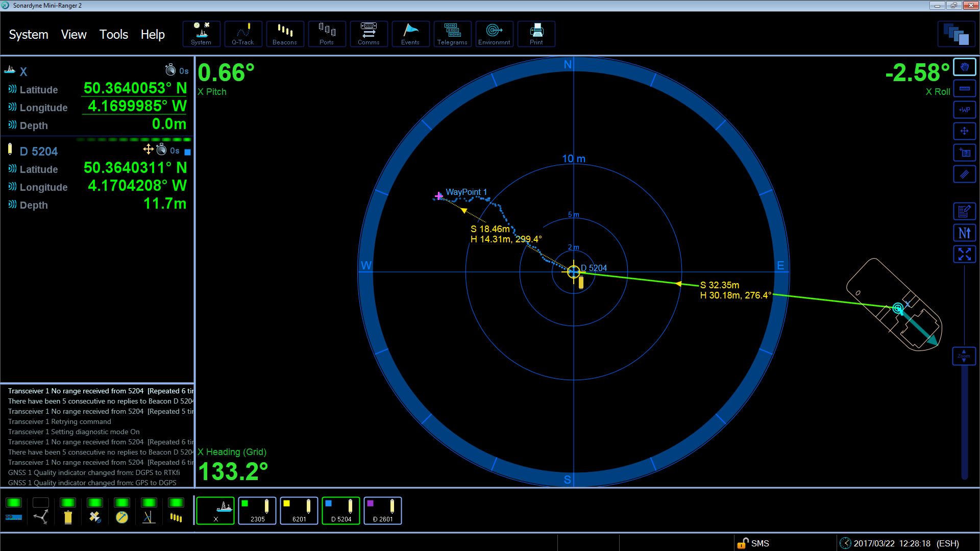Click the Events flag button
The height and width of the screenshot is (551, 980).
click(410, 34)
